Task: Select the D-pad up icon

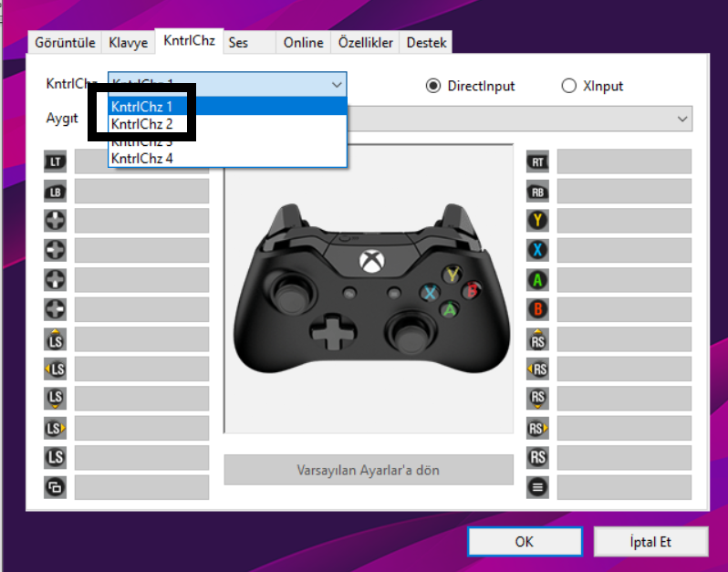Action: (56, 221)
